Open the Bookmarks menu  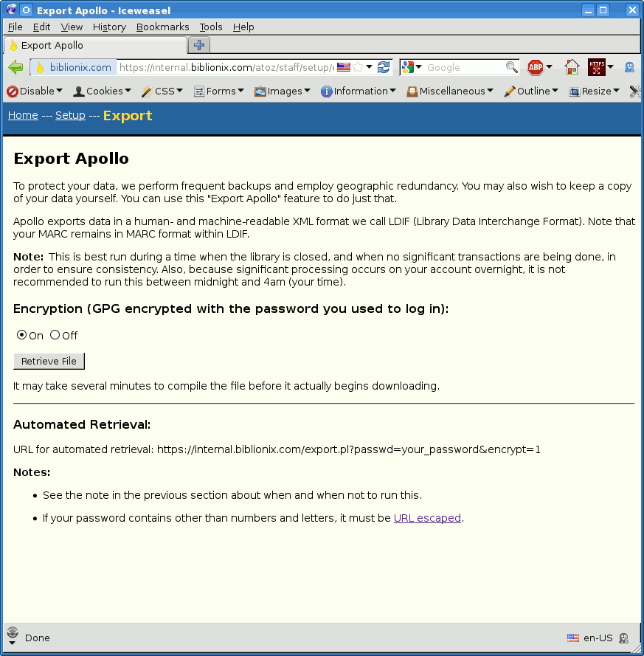pos(162,27)
